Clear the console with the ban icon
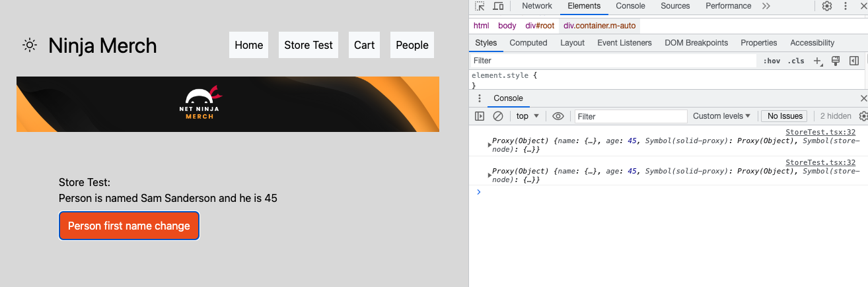 (498, 116)
